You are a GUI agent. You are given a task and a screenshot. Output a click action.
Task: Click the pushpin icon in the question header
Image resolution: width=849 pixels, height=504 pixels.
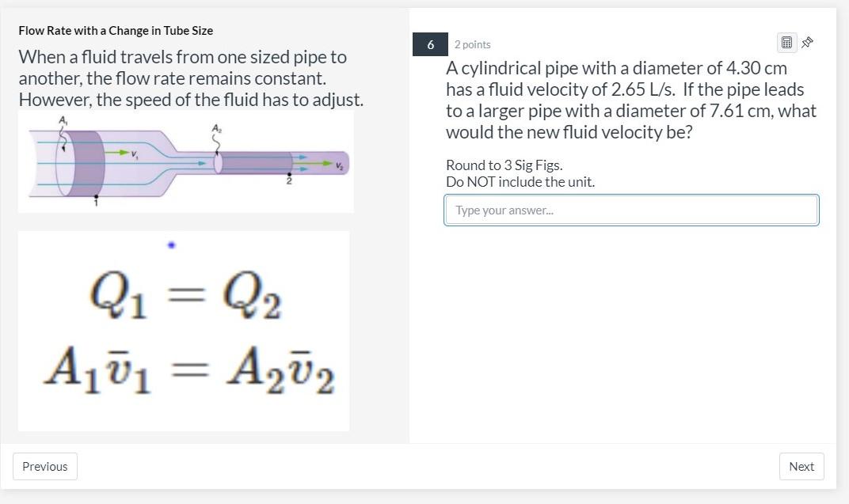click(806, 42)
